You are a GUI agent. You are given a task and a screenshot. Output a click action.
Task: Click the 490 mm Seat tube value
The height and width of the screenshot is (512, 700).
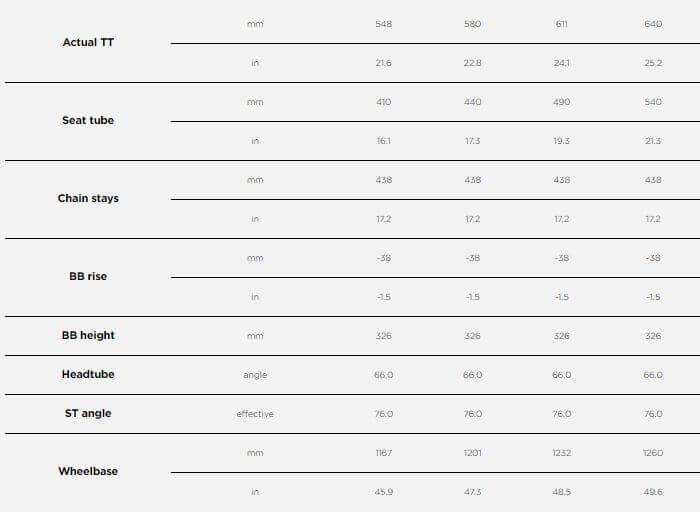click(x=562, y=101)
